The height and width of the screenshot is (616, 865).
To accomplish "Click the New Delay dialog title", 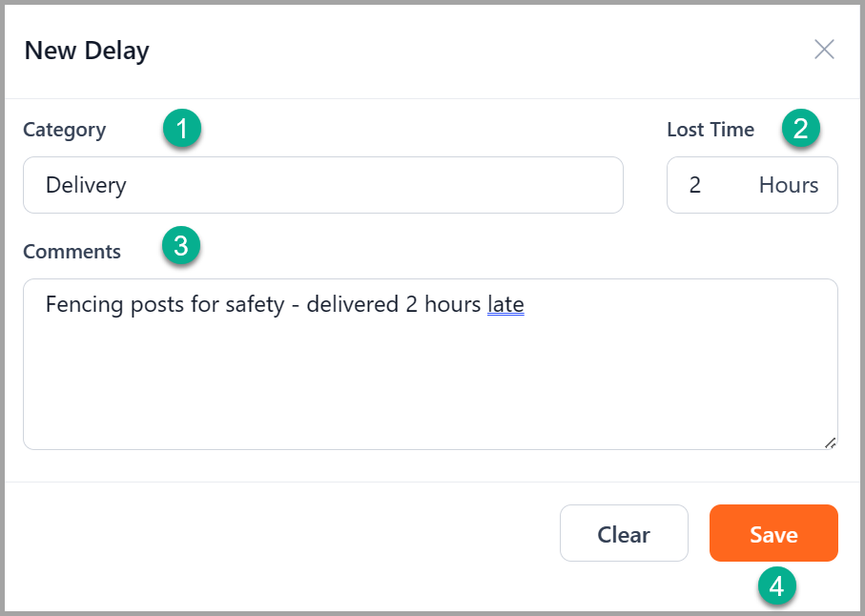I will 87,51.
